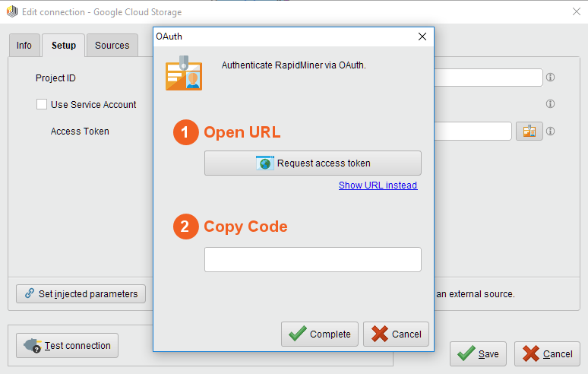
Task: Click the OAuth icon button beside Access Token
Action: (x=529, y=132)
